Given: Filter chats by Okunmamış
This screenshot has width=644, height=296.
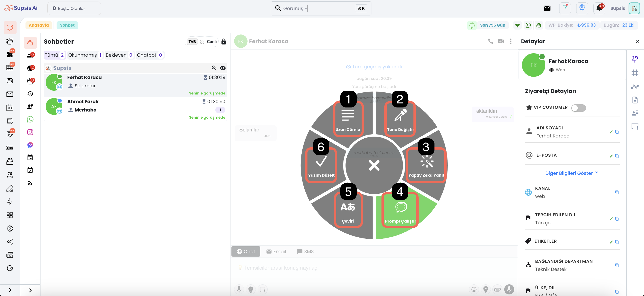Looking at the screenshot, I should (x=85, y=55).
